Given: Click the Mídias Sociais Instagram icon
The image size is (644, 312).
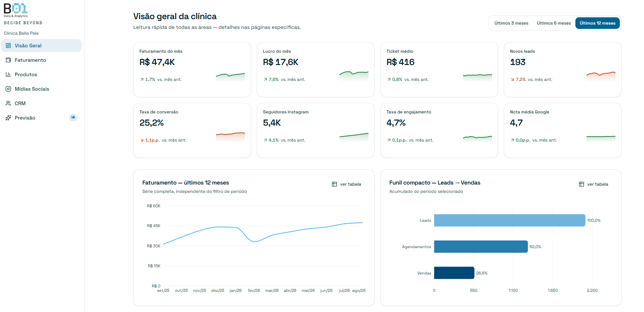Looking at the screenshot, I should [x=8, y=89].
